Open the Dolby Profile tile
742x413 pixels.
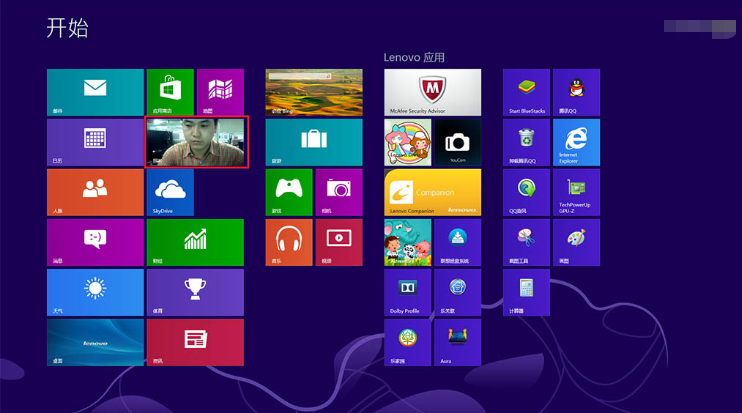tap(407, 292)
